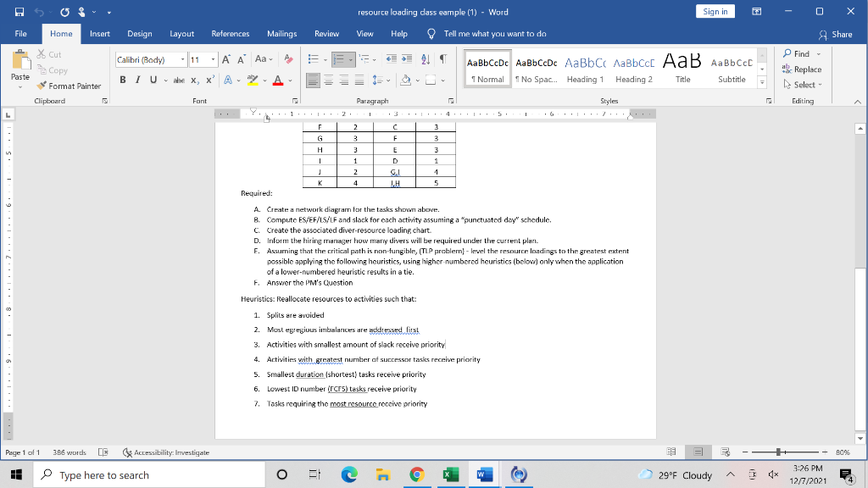Click the Sign in button

tap(715, 11)
